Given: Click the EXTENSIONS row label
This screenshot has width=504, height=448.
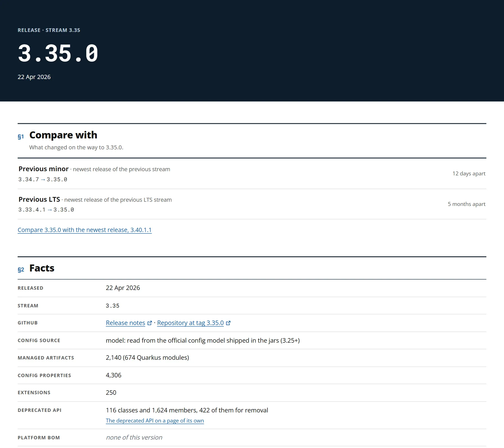Looking at the screenshot, I should [x=34, y=393].
